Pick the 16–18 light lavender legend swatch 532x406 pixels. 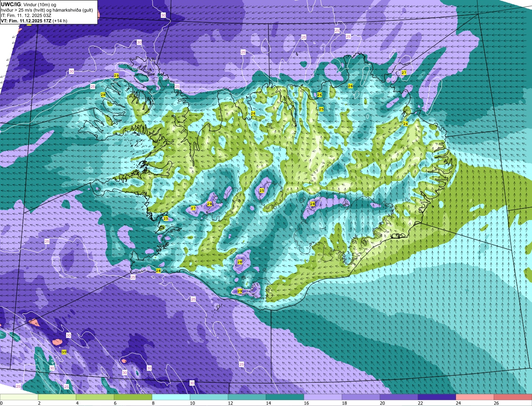click(x=323, y=397)
